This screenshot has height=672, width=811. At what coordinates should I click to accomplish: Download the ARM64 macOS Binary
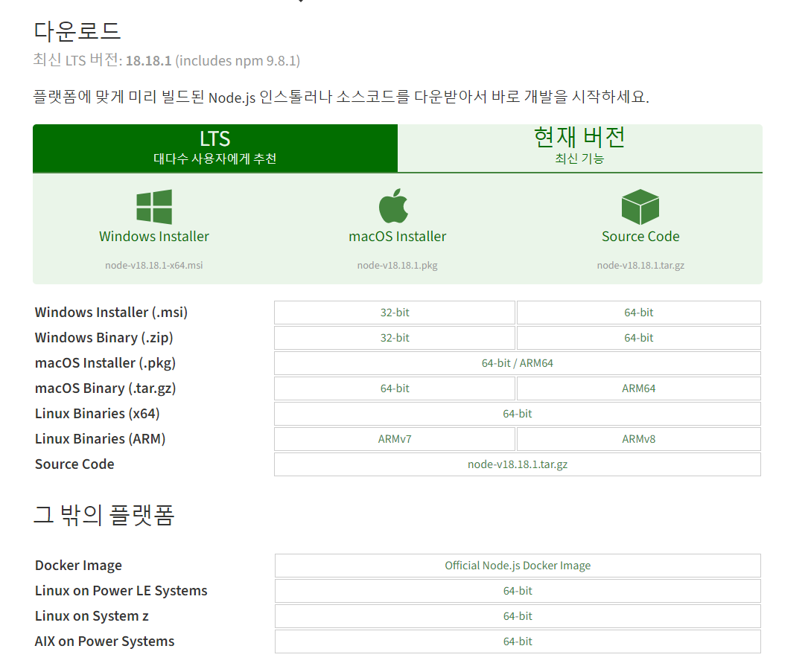pyautogui.click(x=638, y=388)
